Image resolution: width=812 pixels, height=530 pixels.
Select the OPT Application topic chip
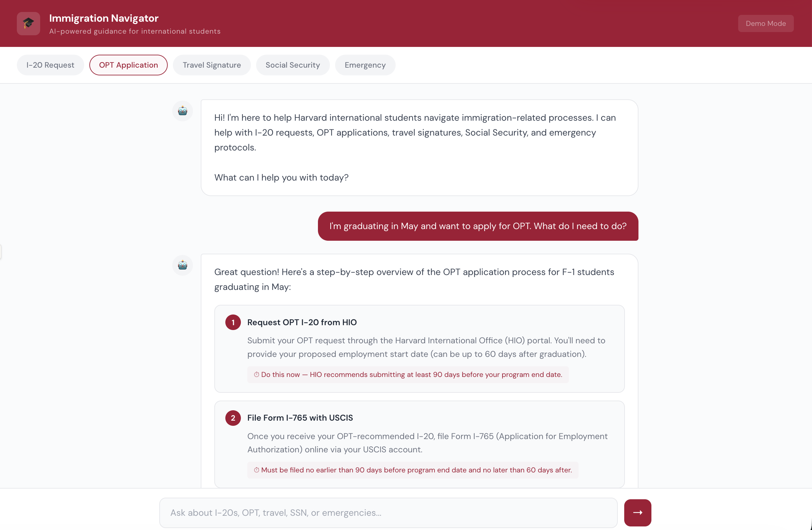click(x=128, y=65)
